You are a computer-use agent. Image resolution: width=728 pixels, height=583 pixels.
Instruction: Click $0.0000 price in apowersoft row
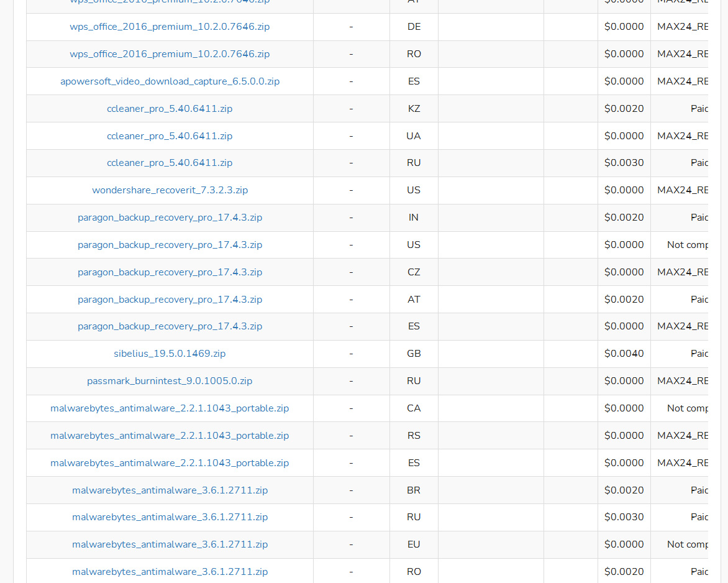[624, 81]
